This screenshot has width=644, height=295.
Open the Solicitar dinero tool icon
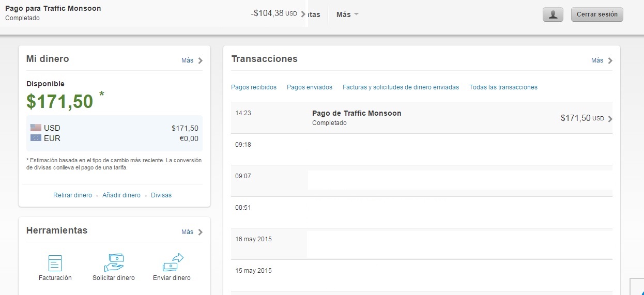114,262
